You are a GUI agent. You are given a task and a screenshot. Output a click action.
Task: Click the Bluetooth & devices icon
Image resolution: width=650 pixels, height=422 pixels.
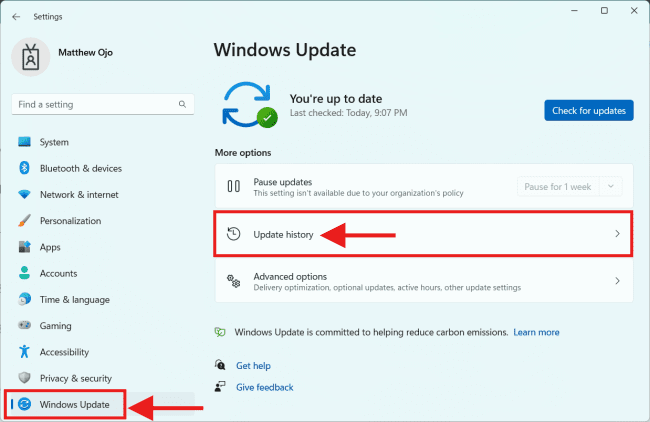[25, 168]
